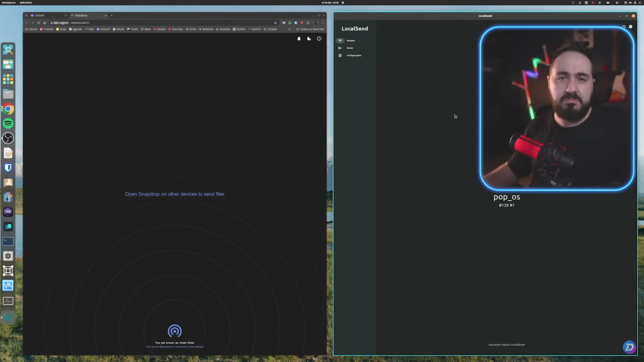
Task: Open the Enviar tab in LocalSend
Action: [x=345, y=48]
